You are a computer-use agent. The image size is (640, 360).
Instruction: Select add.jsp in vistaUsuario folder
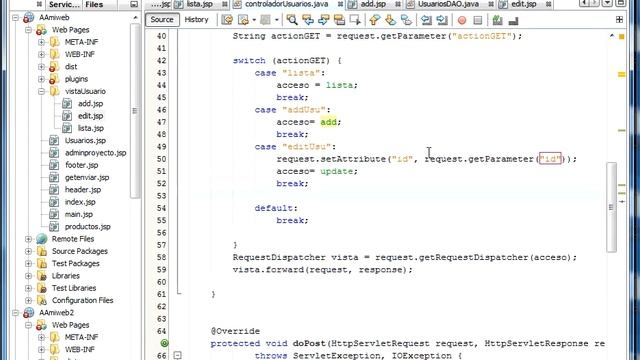(x=90, y=104)
